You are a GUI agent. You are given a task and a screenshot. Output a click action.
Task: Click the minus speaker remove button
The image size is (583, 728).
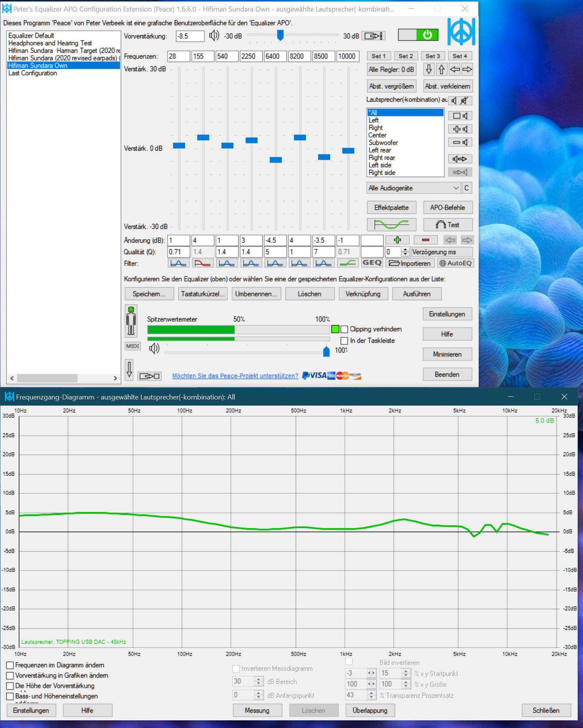[x=460, y=142]
